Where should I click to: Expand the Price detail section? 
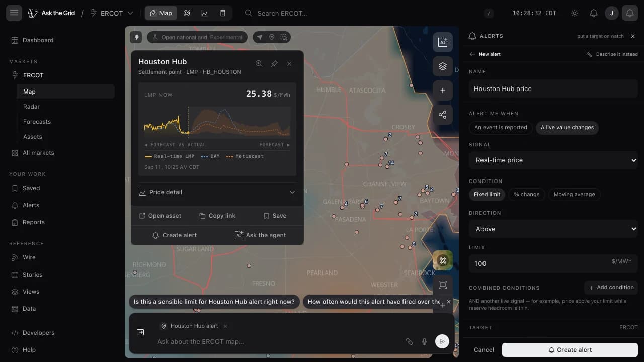coord(217,192)
